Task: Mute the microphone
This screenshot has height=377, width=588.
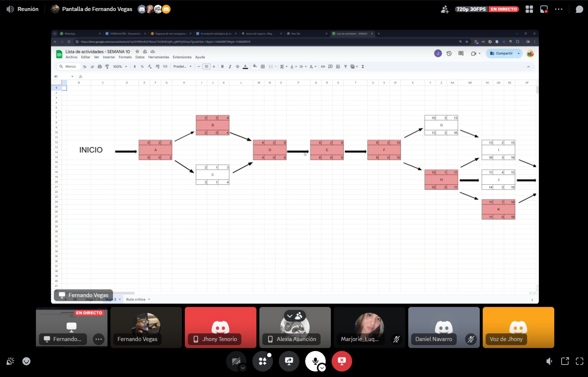Action: [315, 360]
